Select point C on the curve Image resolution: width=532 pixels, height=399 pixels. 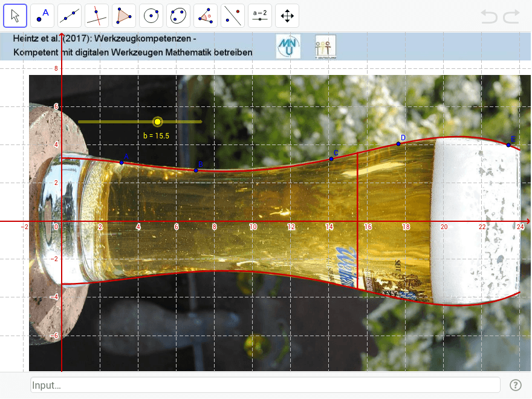pyautogui.click(x=331, y=159)
